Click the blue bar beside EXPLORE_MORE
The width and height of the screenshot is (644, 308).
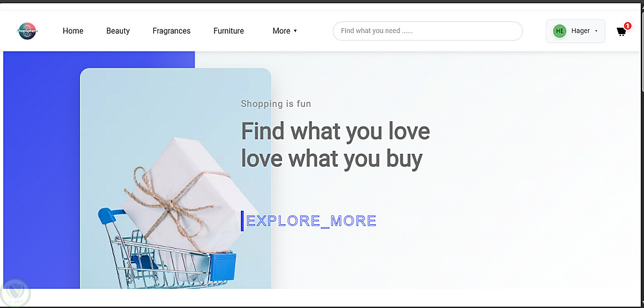(242, 221)
